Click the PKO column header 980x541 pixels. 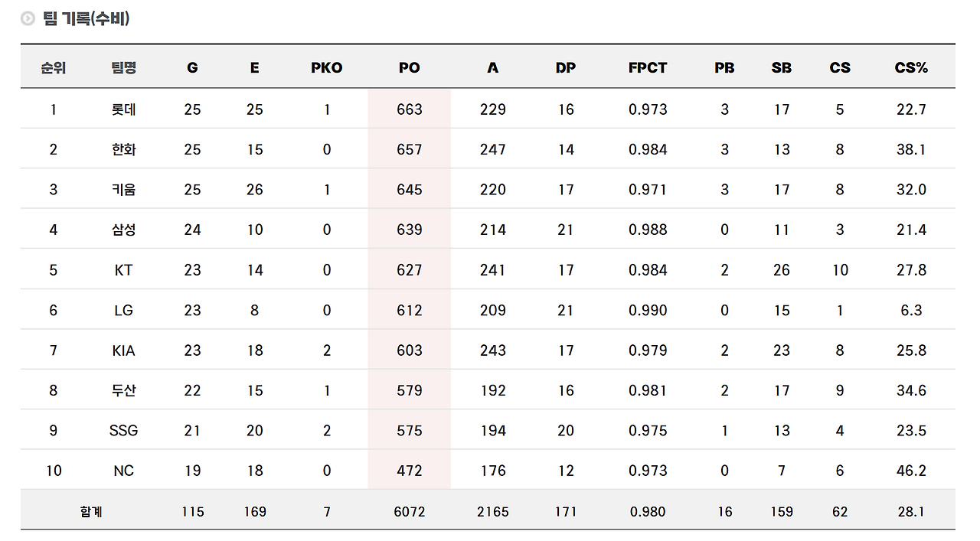click(327, 67)
